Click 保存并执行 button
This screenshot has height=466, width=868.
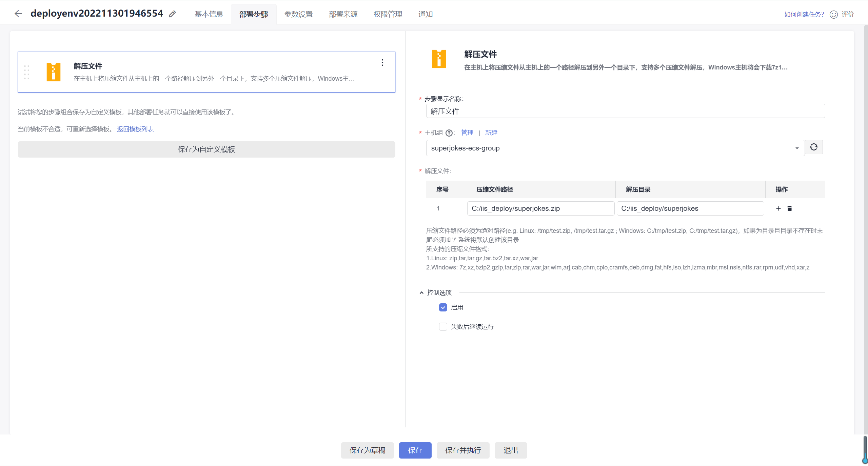point(463,450)
